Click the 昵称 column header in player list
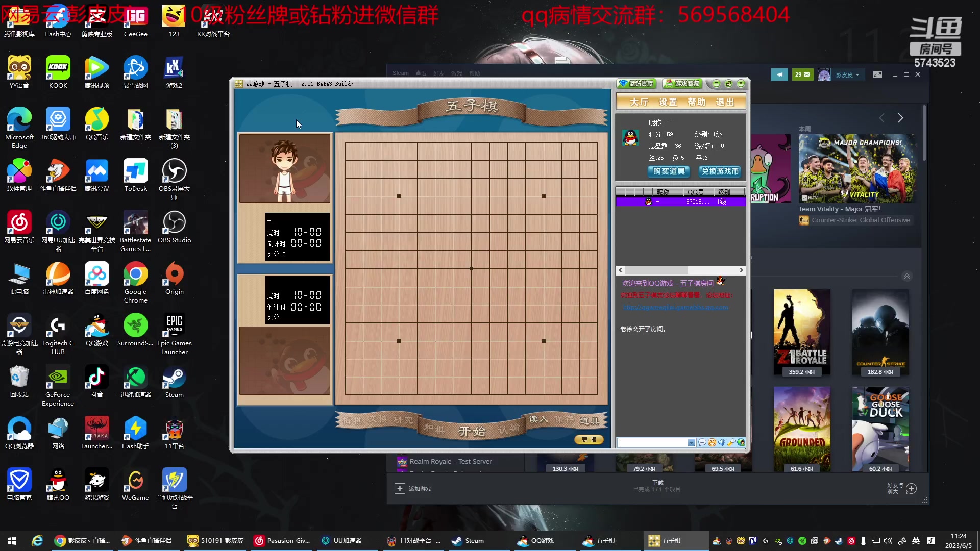980x551 pixels. tap(663, 192)
